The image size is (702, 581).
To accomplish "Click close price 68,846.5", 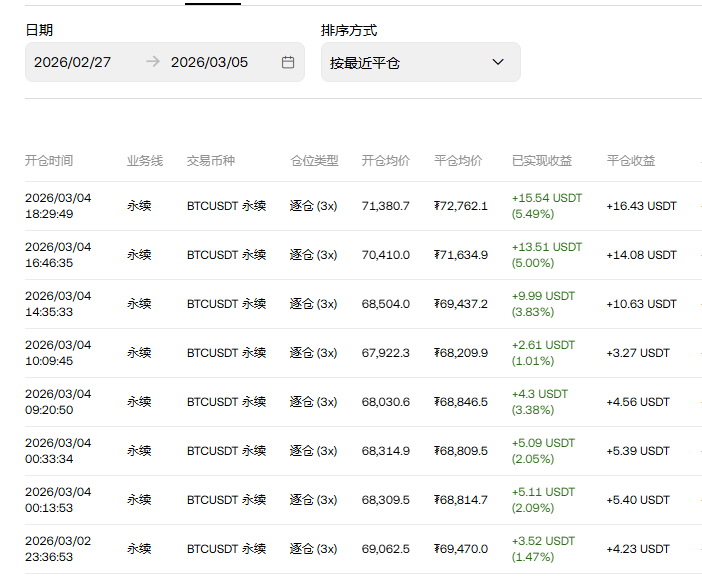I will (x=461, y=402).
